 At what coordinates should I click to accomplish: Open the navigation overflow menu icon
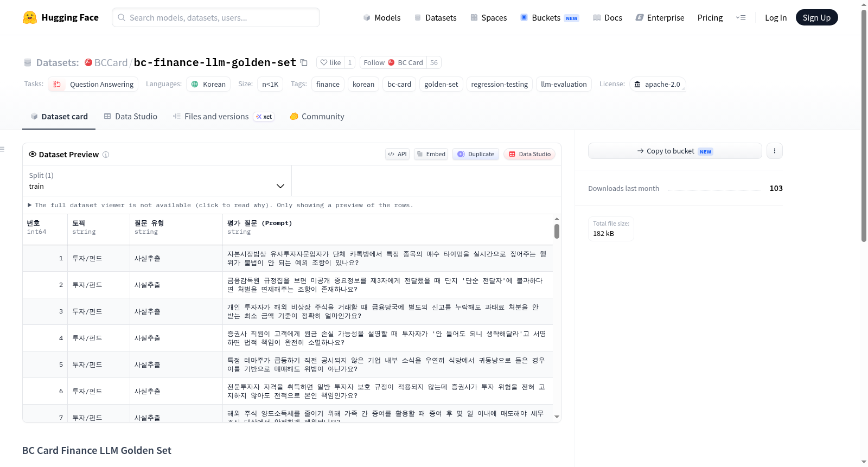coord(741,18)
